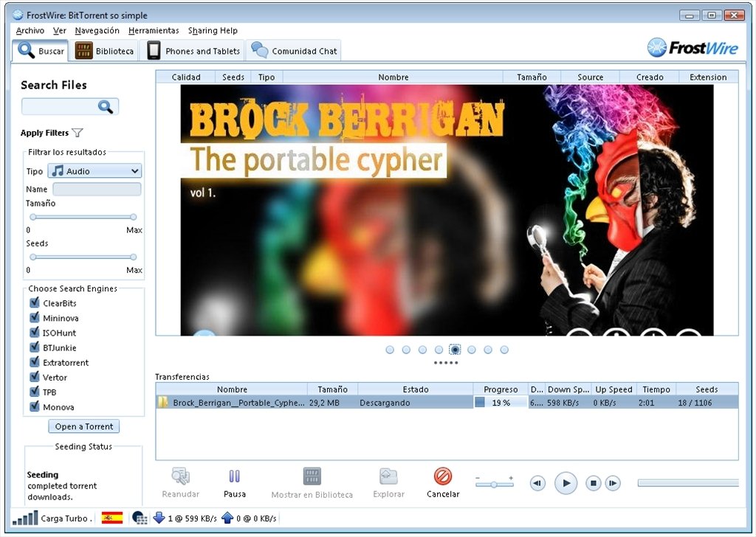Sort transfers by Progreso column header

501,389
